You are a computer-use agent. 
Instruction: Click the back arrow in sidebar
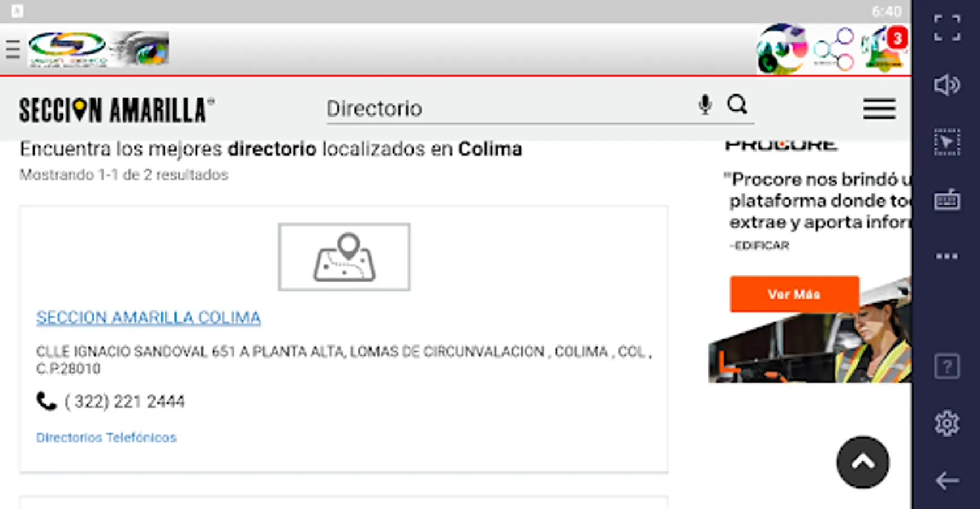(x=947, y=481)
